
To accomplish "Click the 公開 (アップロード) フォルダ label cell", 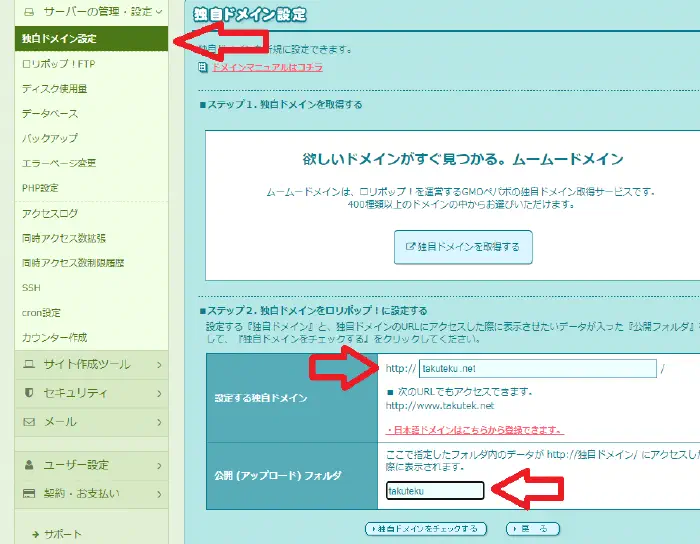I will [292, 476].
